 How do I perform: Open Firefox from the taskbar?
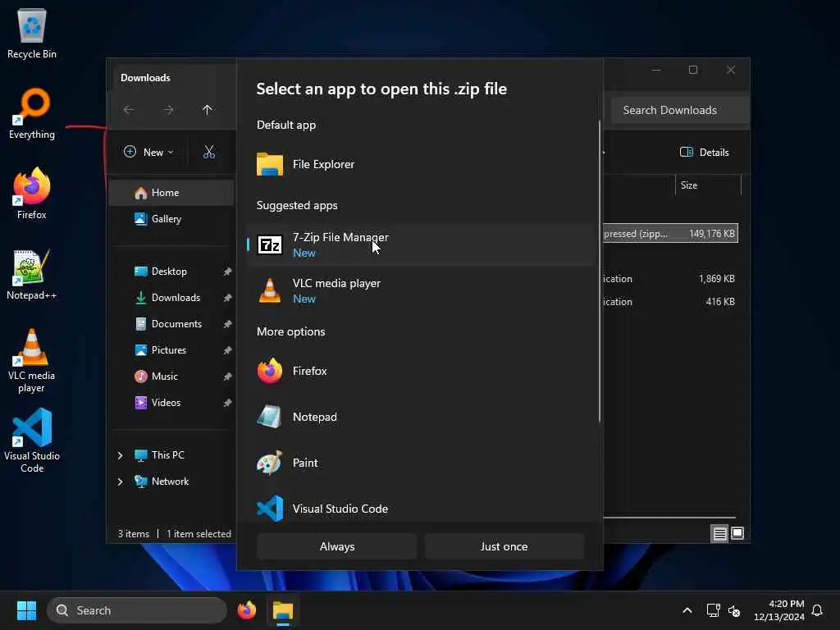(x=246, y=610)
